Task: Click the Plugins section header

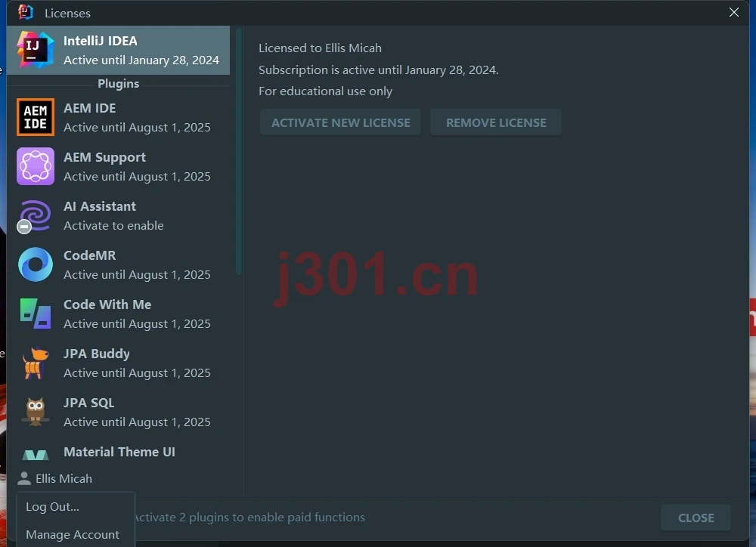Action: [119, 84]
